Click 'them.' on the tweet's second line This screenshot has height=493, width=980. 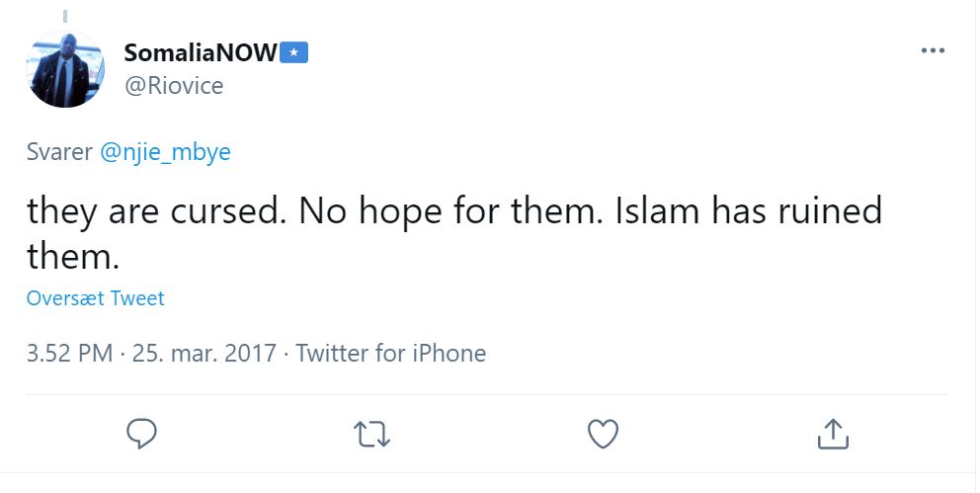73,256
